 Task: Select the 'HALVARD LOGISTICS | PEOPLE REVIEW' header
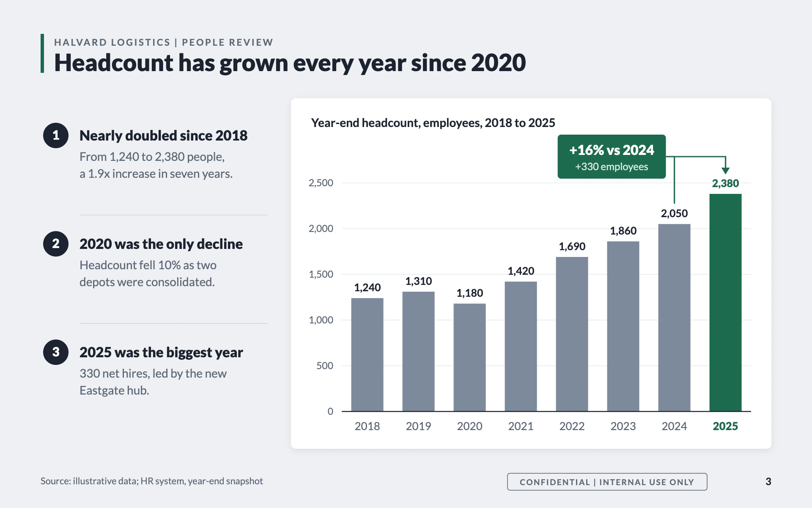click(164, 42)
